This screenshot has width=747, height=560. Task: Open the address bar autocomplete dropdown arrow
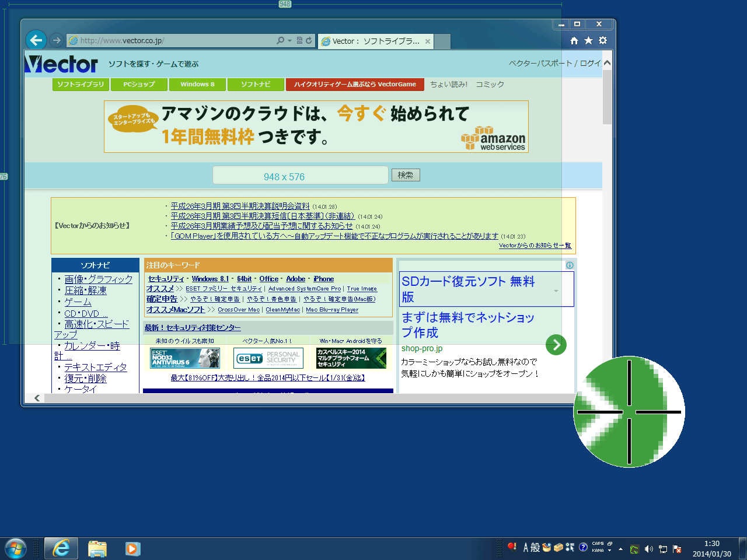point(289,41)
